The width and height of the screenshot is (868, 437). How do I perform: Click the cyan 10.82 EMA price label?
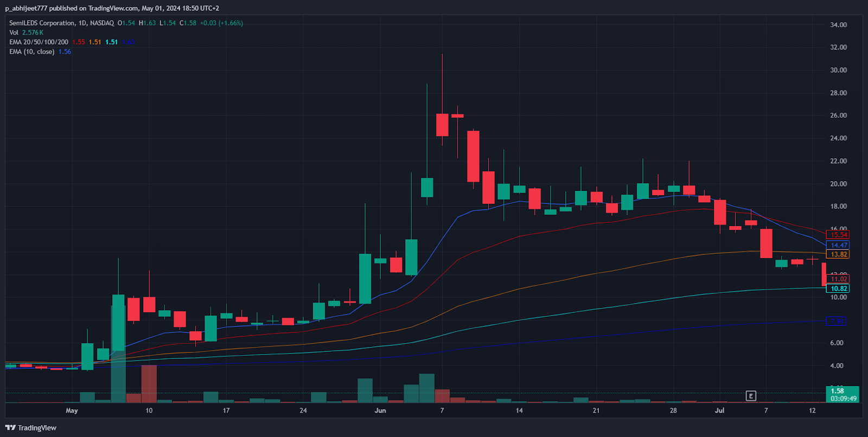coord(838,288)
